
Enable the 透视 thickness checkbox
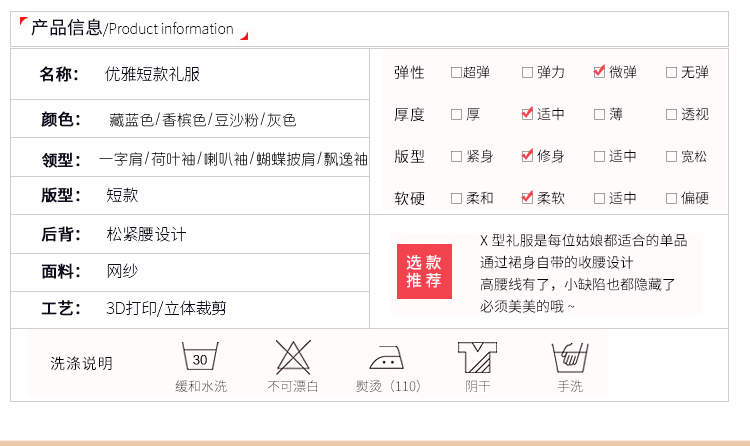point(671,114)
